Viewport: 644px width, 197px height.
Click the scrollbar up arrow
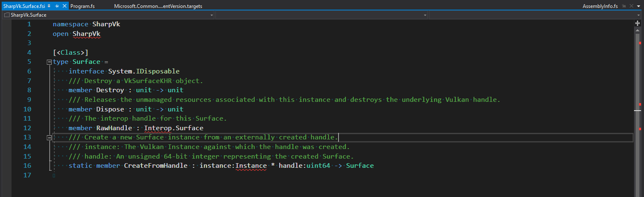638,30
